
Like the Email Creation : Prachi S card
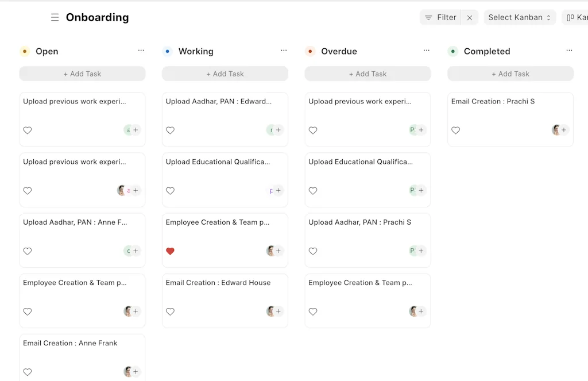[x=455, y=130]
